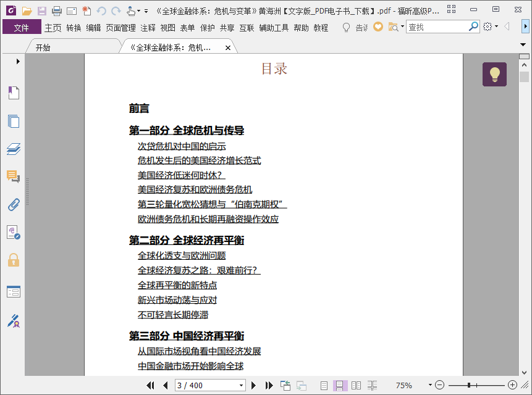Open the Layers panel in the sidebar
Screen dimensions: 532x395
tap(14, 149)
